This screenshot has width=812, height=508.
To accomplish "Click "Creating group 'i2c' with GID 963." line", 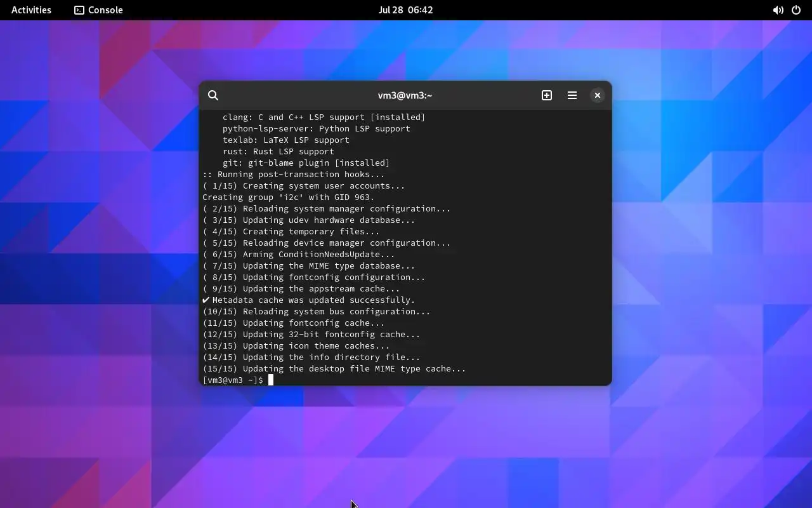I will click(x=289, y=197).
